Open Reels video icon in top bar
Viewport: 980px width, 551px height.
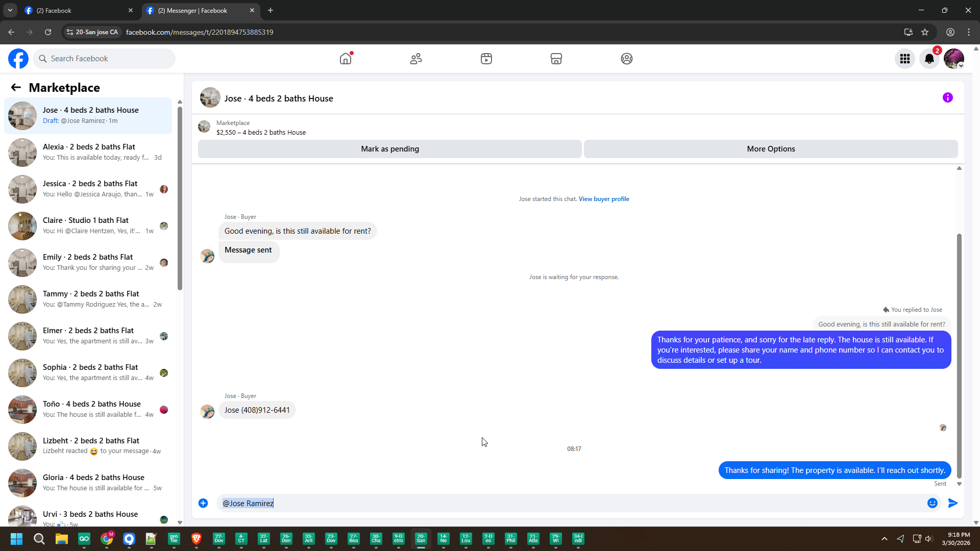(x=486, y=59)
